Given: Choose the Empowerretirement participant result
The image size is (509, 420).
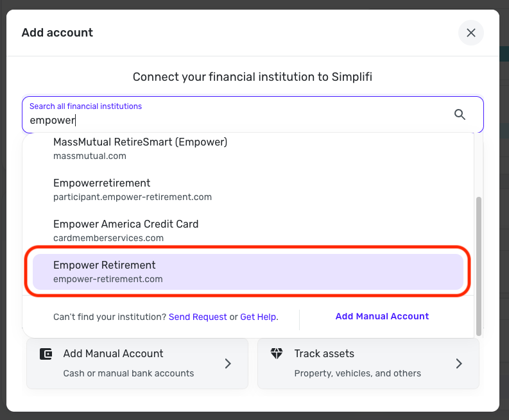Looking at the screenshot, I should click(x=132, y=189).
